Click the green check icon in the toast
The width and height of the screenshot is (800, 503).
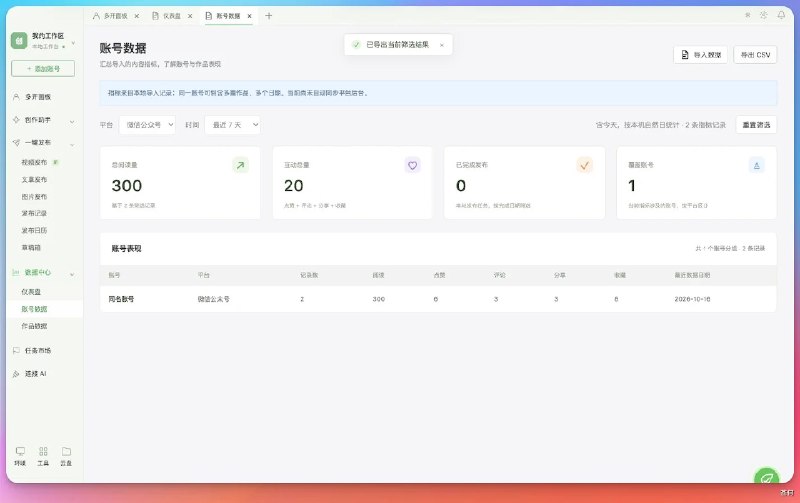click(356, 45)
